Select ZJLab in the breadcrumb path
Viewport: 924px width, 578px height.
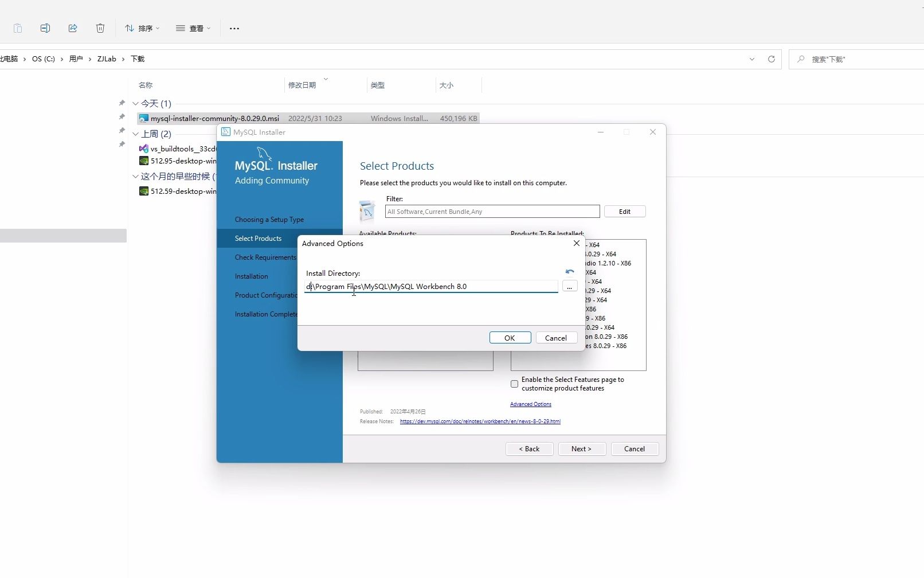107,59
